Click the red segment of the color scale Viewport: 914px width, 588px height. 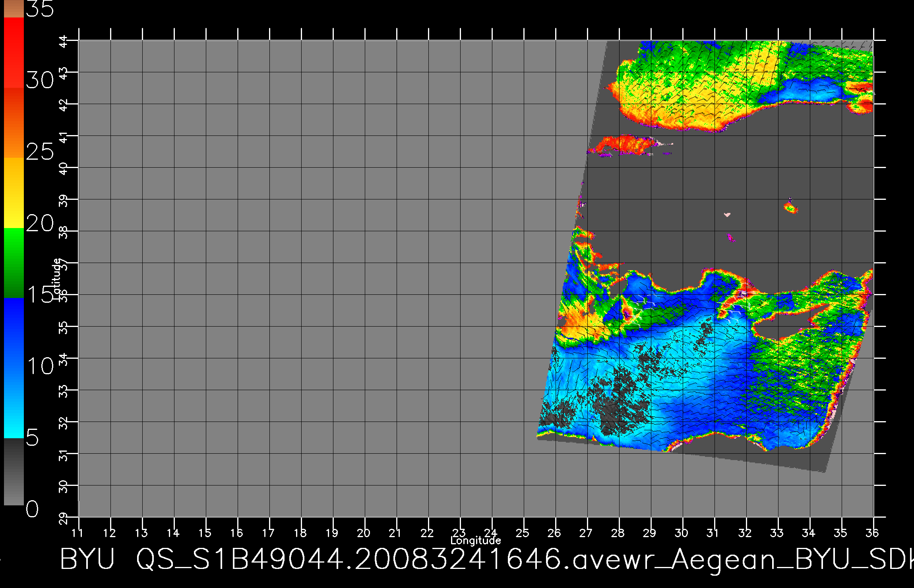pos(14,52)
